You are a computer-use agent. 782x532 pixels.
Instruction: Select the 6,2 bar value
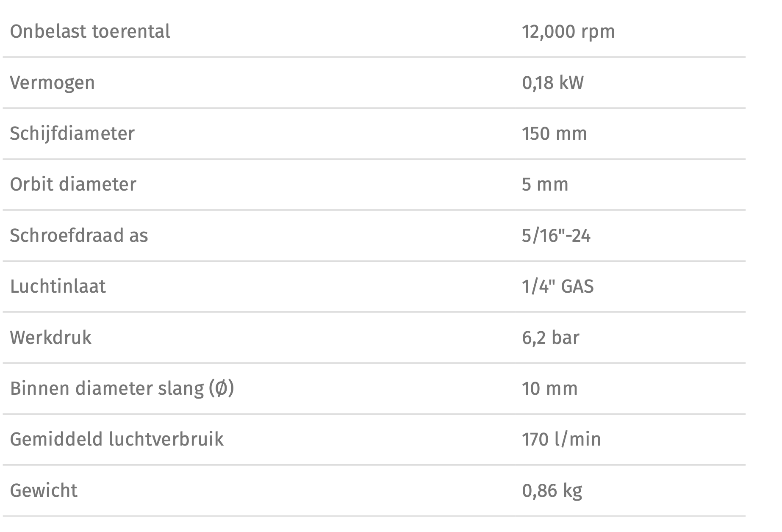[550, 338]
